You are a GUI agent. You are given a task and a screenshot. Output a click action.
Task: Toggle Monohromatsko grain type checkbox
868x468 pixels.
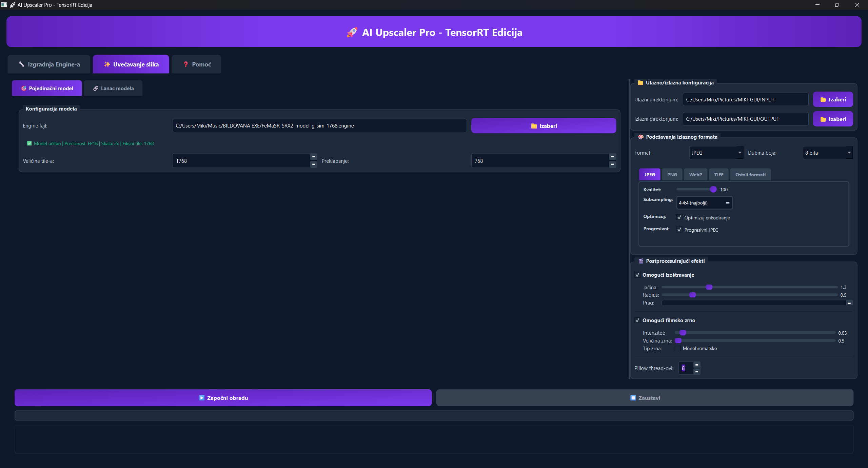[678, 348]
